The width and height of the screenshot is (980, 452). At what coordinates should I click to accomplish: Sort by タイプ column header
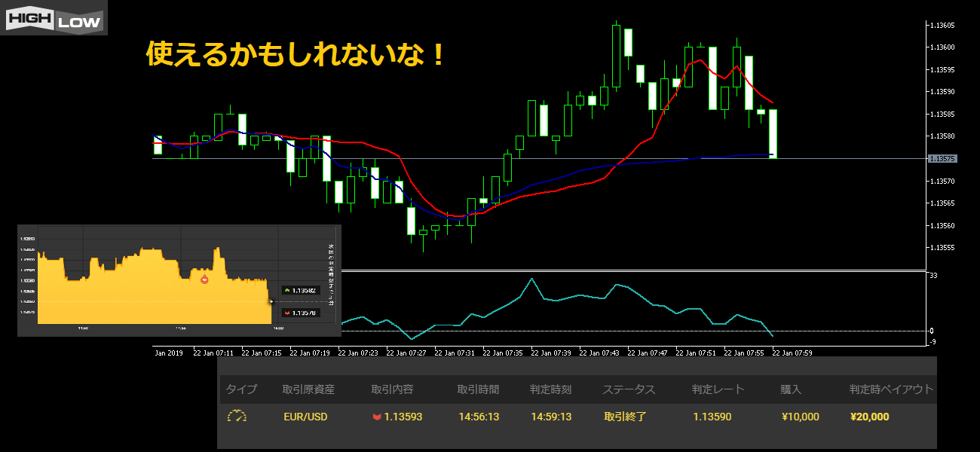click(x=241, y=389)
